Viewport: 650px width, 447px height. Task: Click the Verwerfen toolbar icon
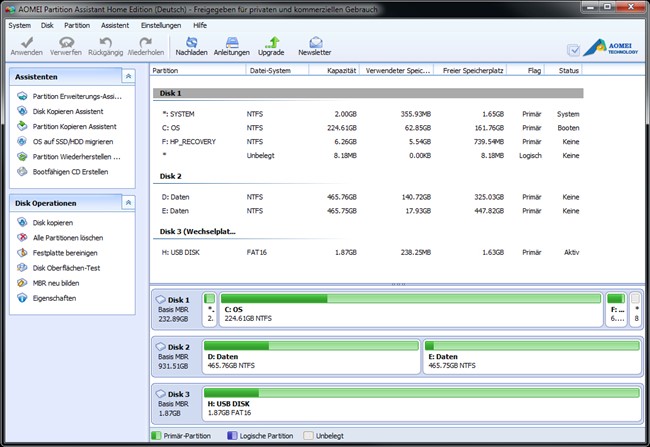click(66, 42)
